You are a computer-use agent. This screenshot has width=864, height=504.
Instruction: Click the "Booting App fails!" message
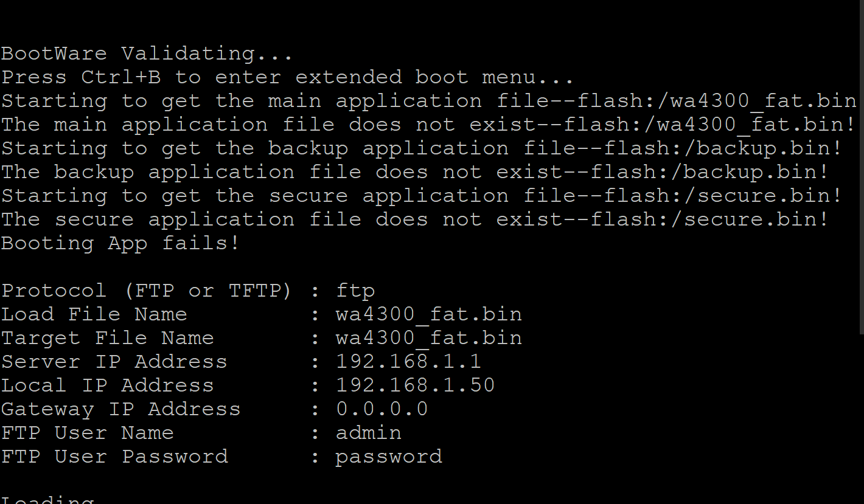click(x=120, y=243)
